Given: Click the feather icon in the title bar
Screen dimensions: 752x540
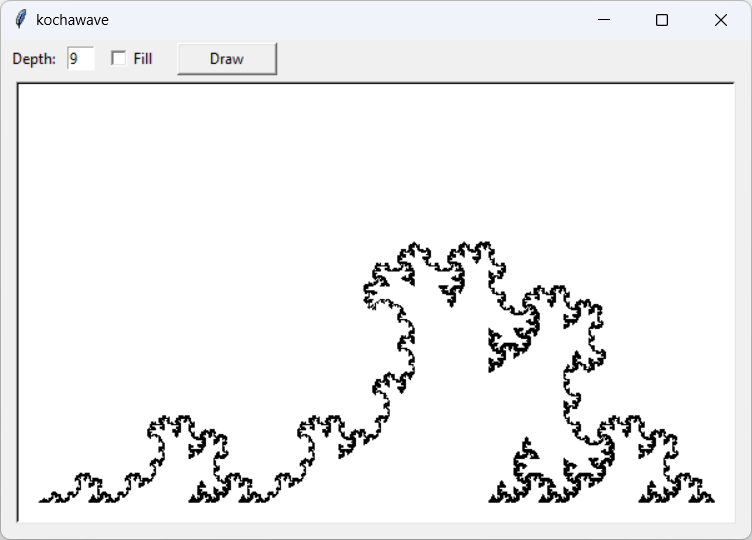Looking at the screenshot, I should click(20, 20).
